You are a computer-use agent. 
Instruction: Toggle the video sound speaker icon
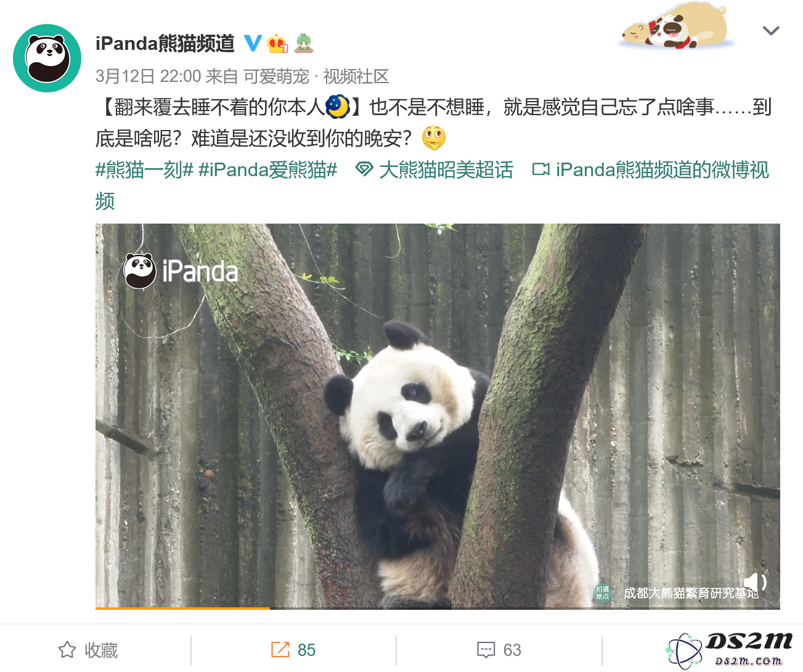click(x=755, y=582)
